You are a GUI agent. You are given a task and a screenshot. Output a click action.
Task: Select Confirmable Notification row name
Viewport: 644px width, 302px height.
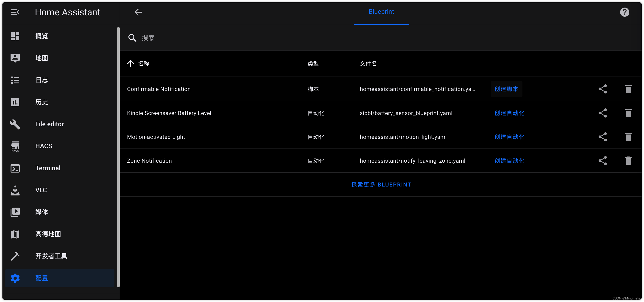pyautogui.click(x=159, y=89)
